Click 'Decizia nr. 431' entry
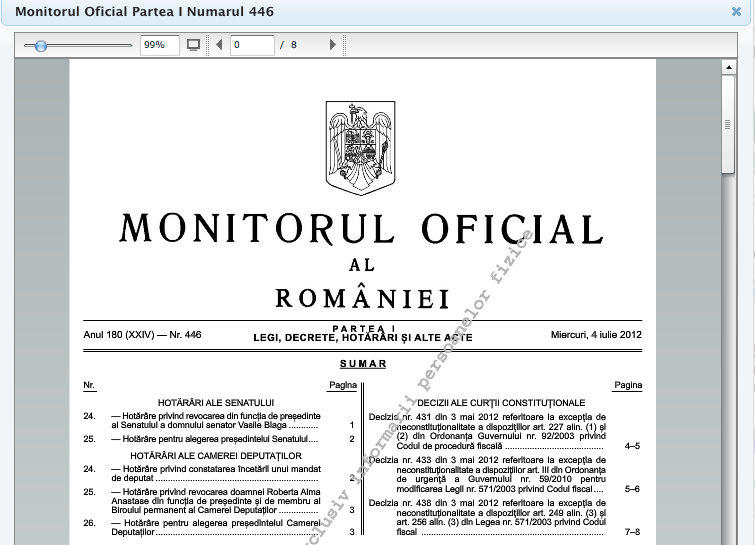 click(x=487, y=431)
